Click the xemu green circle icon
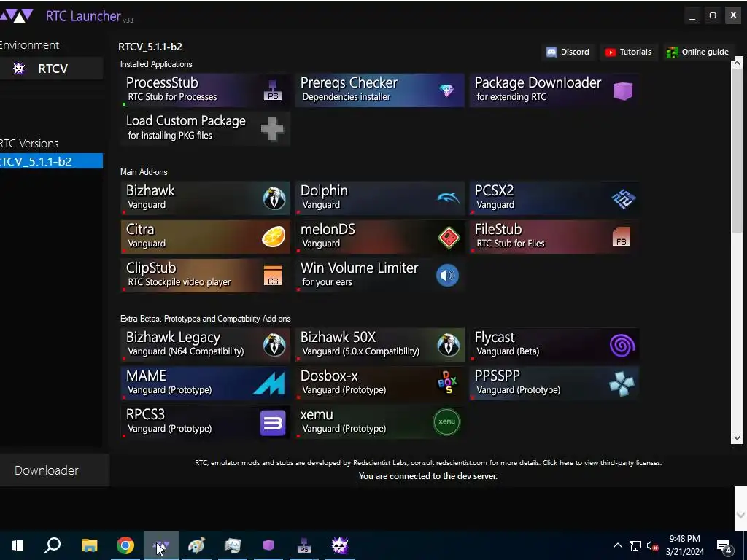This screenshot has width=747, height=560. 447,422
